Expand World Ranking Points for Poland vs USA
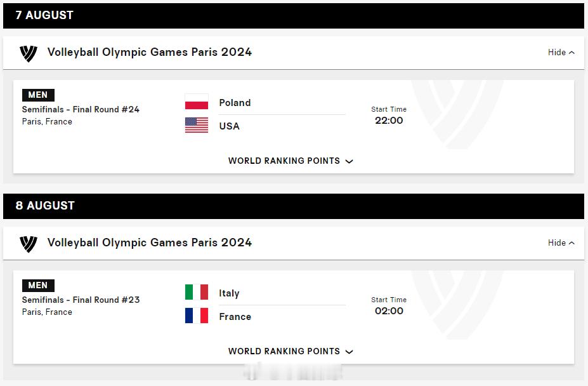Viewport: 588px width, 386px height. click(291, 161)
